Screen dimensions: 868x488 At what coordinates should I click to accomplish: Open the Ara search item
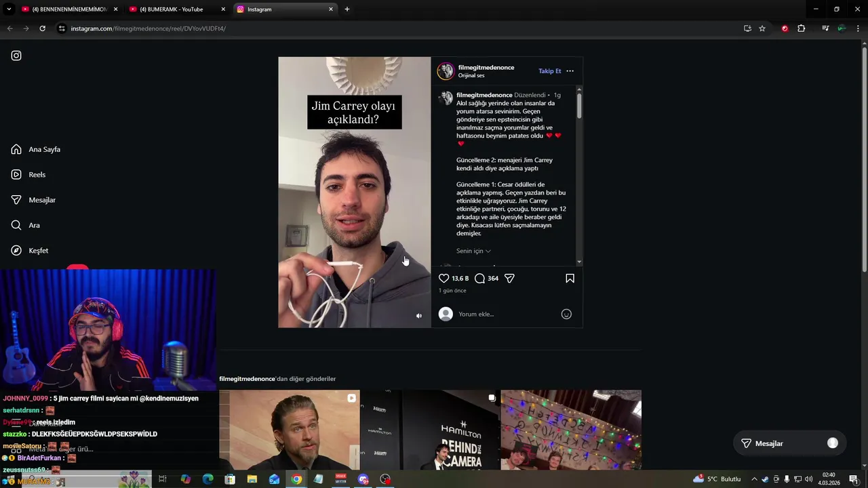26,225
